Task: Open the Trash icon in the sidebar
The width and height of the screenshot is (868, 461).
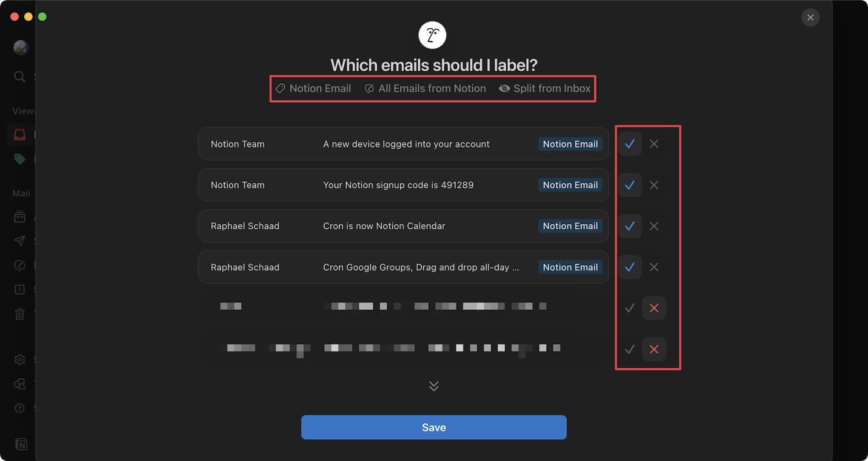Action: point(20,314)
